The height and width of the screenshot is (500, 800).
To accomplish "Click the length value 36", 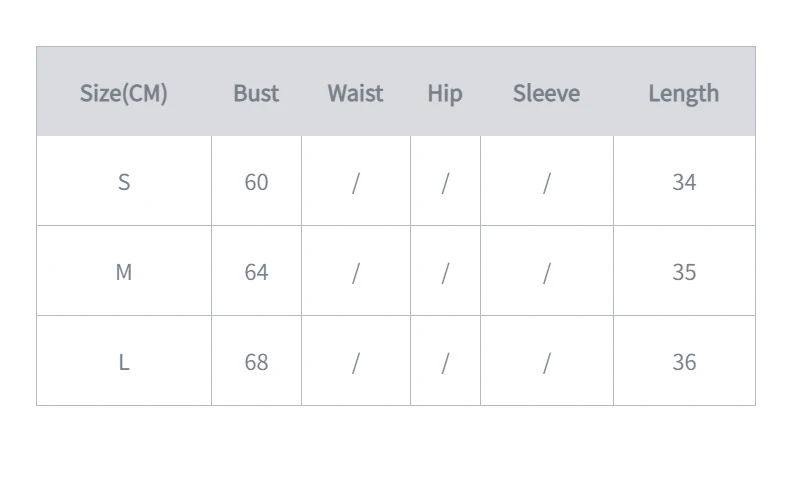I will click(x=684, y=363).
